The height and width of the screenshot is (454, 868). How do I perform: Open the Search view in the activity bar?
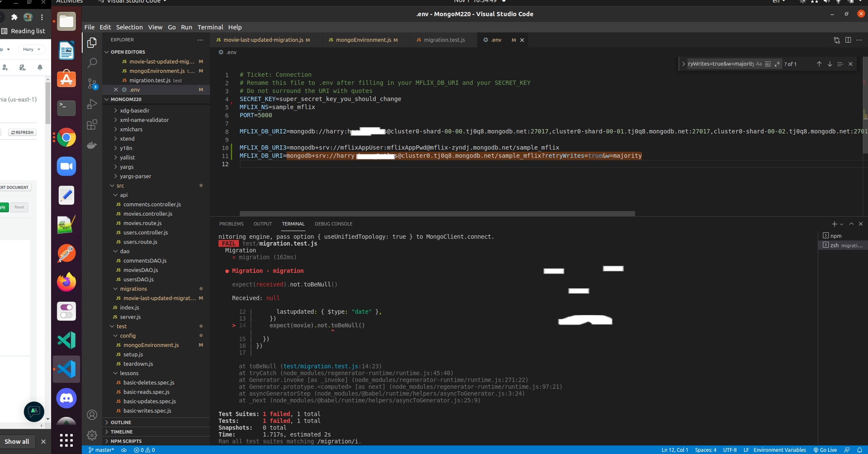pos(92,63)
